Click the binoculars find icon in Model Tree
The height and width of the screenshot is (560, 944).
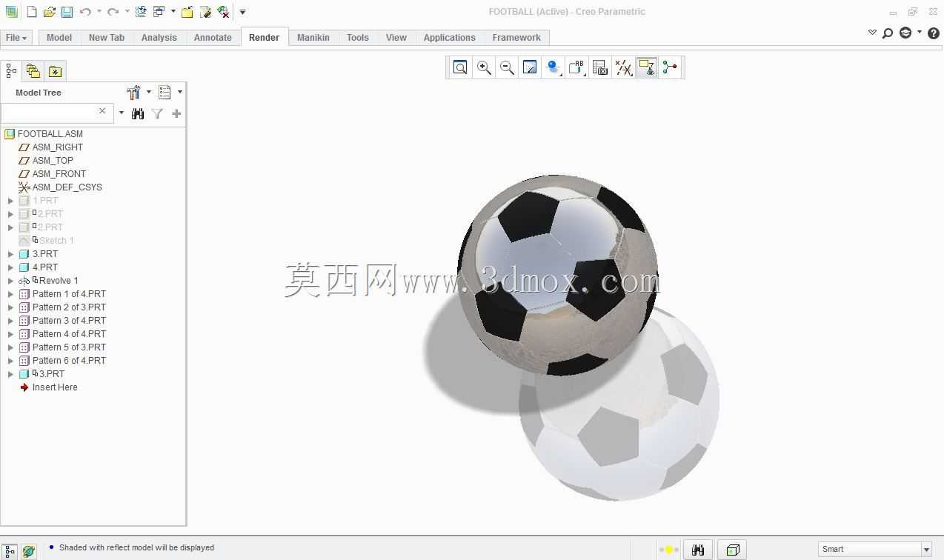coord(138,113)
